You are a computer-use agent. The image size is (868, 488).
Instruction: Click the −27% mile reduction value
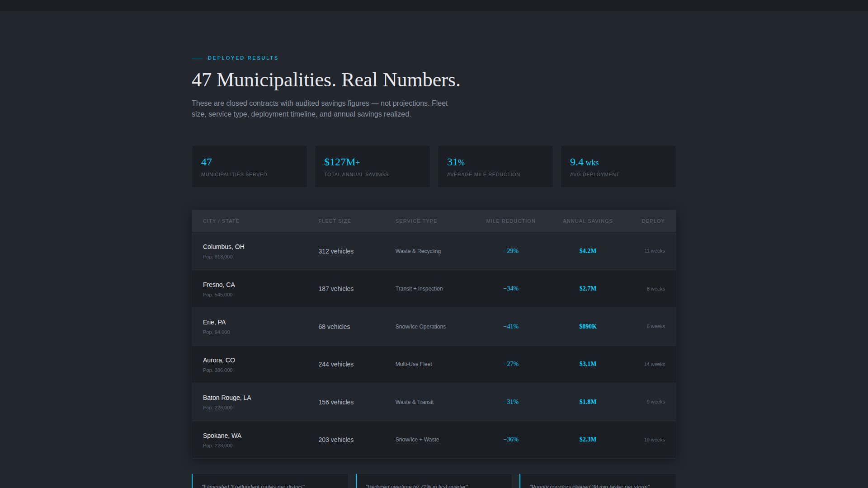(511, 364)
